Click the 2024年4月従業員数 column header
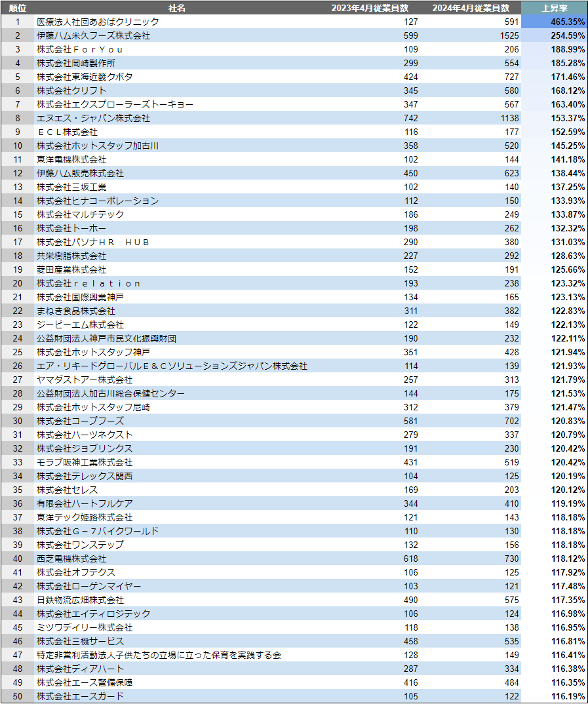Image resolution: width=588 pixels, height=704 pixels. click(x=471, y=8)
